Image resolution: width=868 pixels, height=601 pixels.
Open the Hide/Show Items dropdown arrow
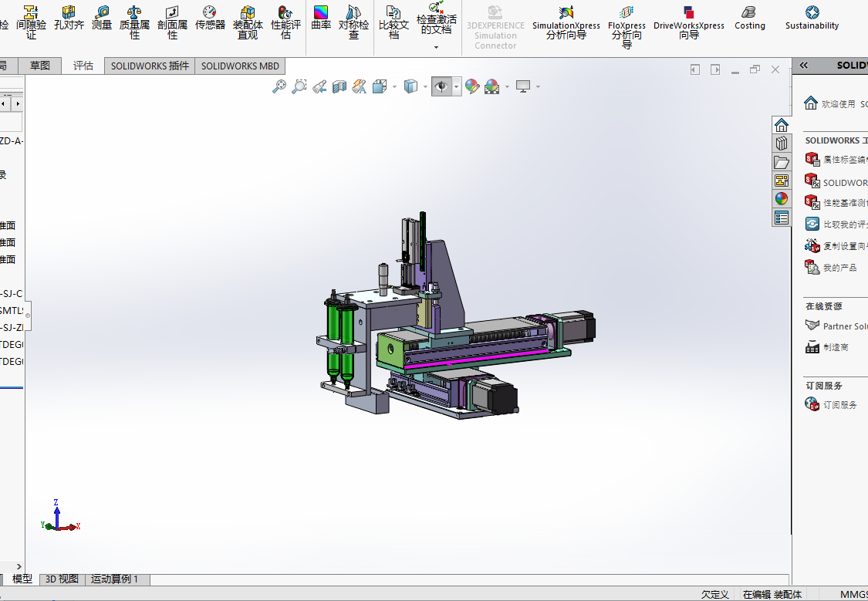click(457, 87)
